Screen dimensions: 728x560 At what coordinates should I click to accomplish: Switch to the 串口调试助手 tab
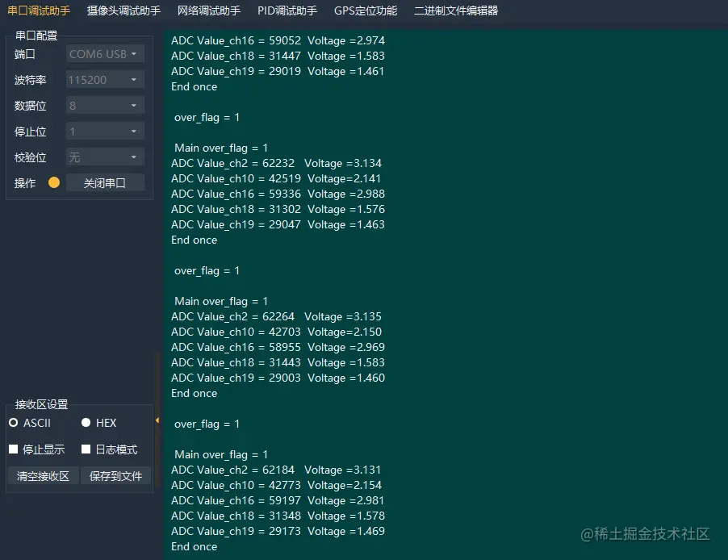[39, 10]
